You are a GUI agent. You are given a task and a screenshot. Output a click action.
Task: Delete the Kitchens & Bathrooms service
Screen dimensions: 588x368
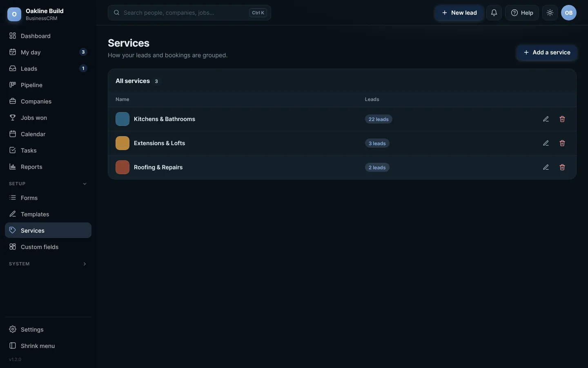pyautogui.click(x=562, y=119)
